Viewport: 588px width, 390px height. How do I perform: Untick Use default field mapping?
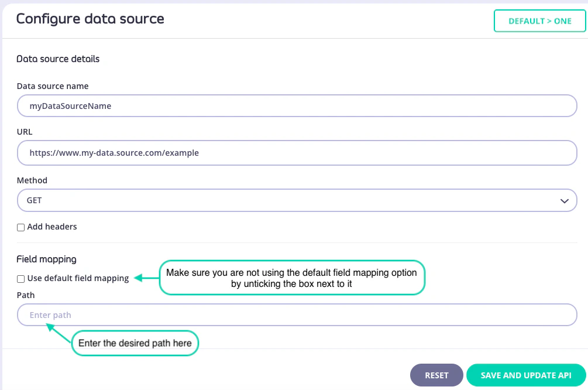(20, 279)
